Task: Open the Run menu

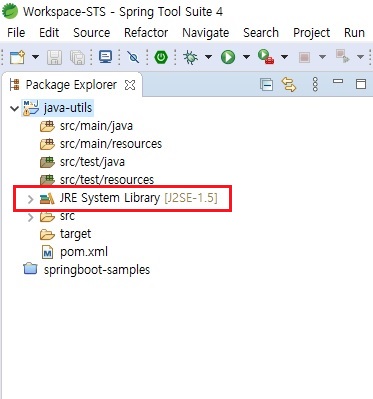Action: 354,33
